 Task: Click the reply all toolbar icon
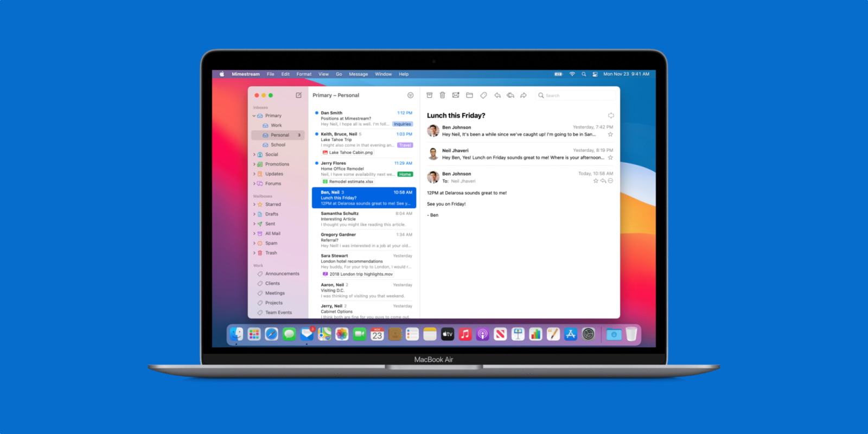click(x=510, y=95)
